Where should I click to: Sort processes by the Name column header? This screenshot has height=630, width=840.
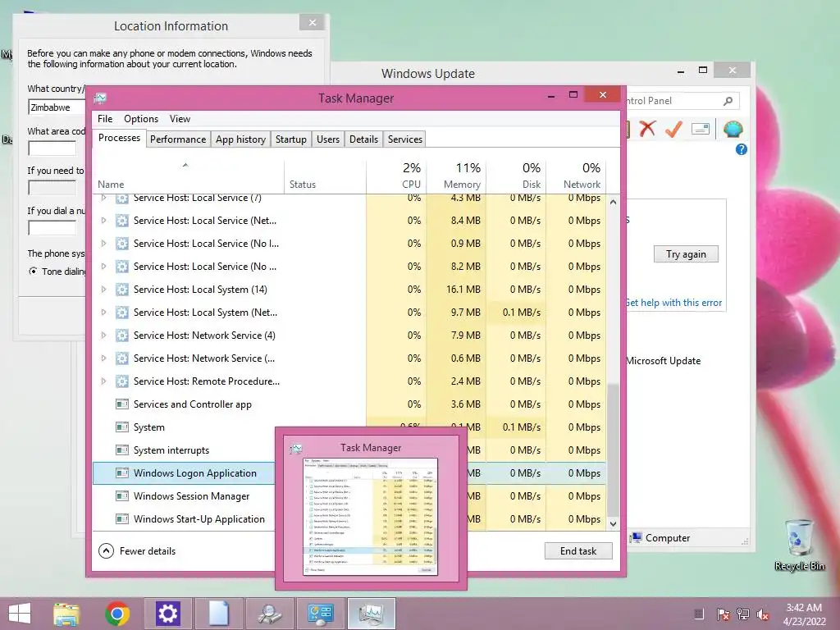point(188,176)
